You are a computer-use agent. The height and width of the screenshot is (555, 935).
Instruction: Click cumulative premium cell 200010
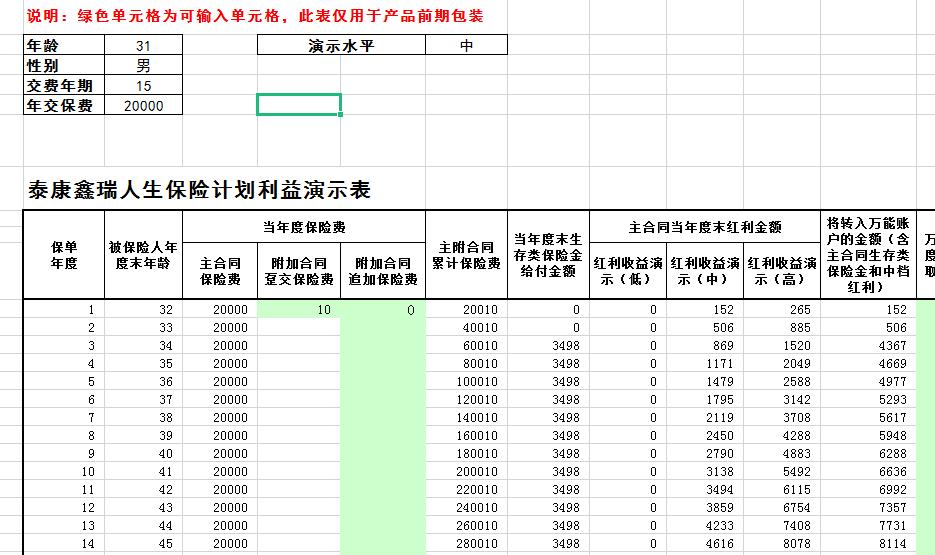466,472
